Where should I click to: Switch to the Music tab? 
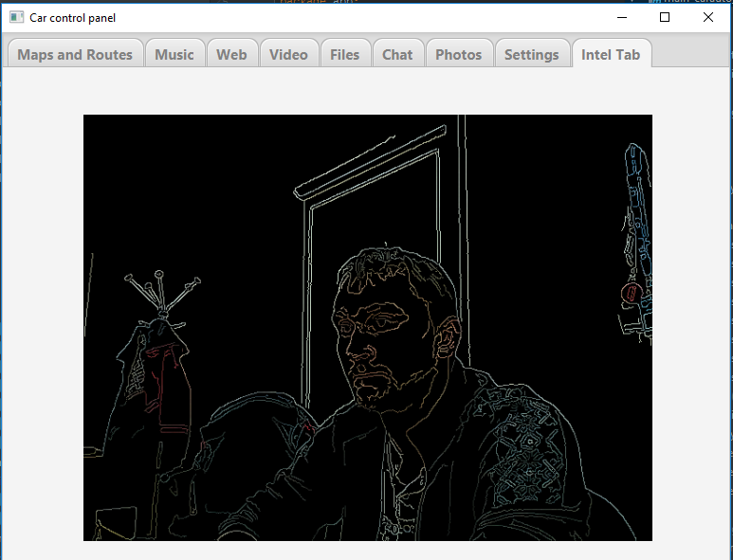174,54
